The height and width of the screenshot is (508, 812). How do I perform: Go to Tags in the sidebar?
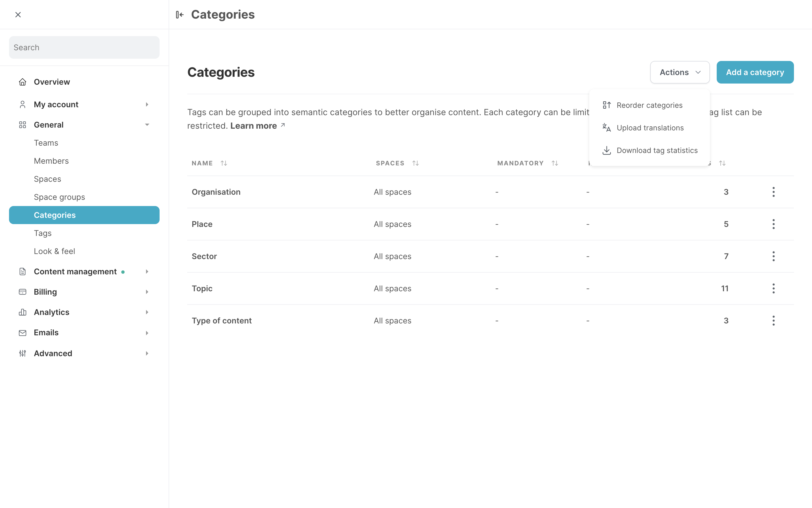coord(43,233)
